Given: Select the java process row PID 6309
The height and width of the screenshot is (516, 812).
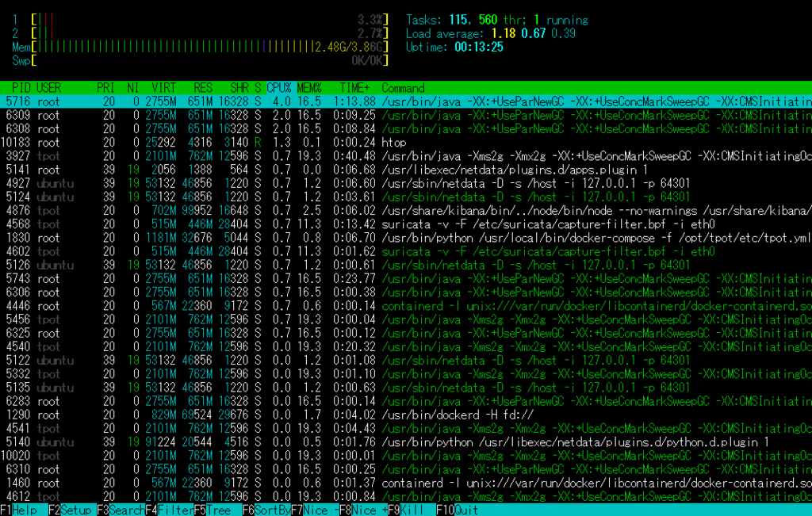Looking at the screenshot, I should click(406, 115).
